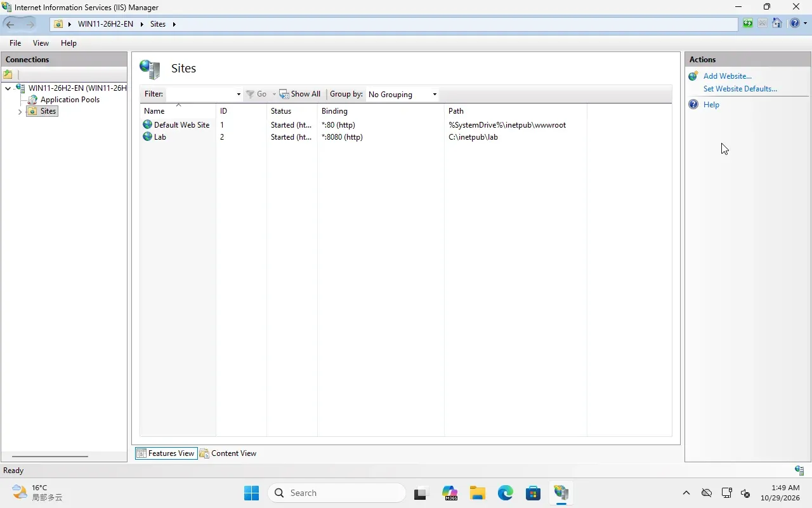Screen dimensions: 812x508
Task: Click the Sites folder icon in tree
Action: (32, 111)
